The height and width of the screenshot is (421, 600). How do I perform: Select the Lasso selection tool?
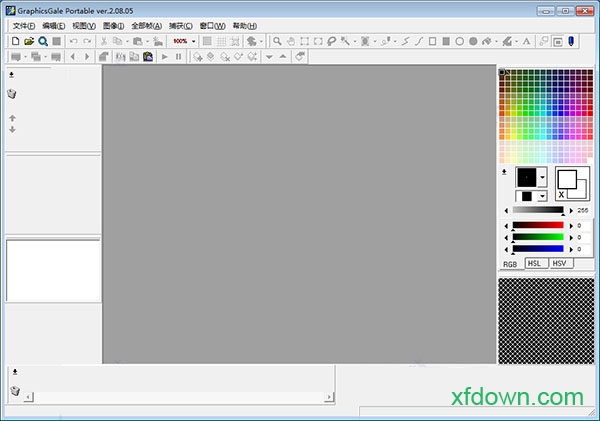[x=331, y=42]
